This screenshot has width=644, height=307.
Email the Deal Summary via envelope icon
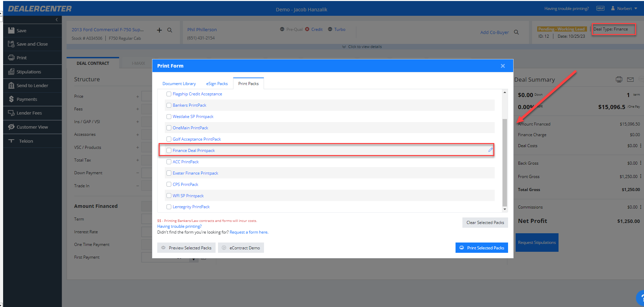pos(630,80)
